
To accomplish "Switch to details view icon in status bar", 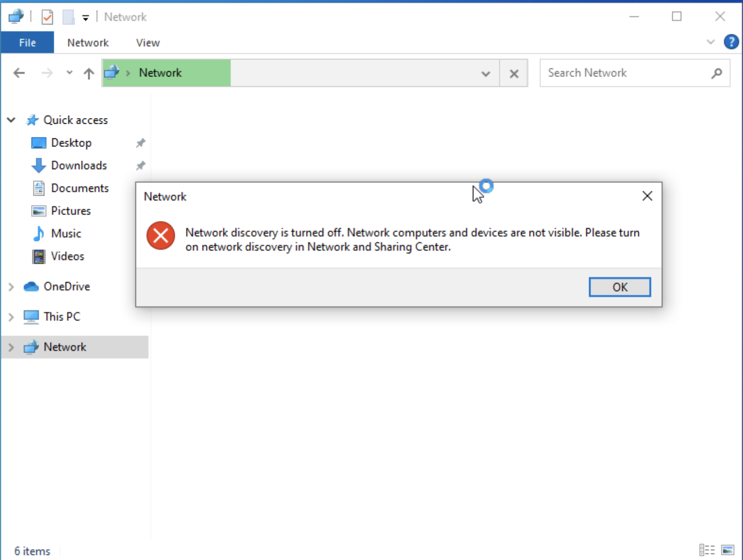I will [x=707, y=550].
